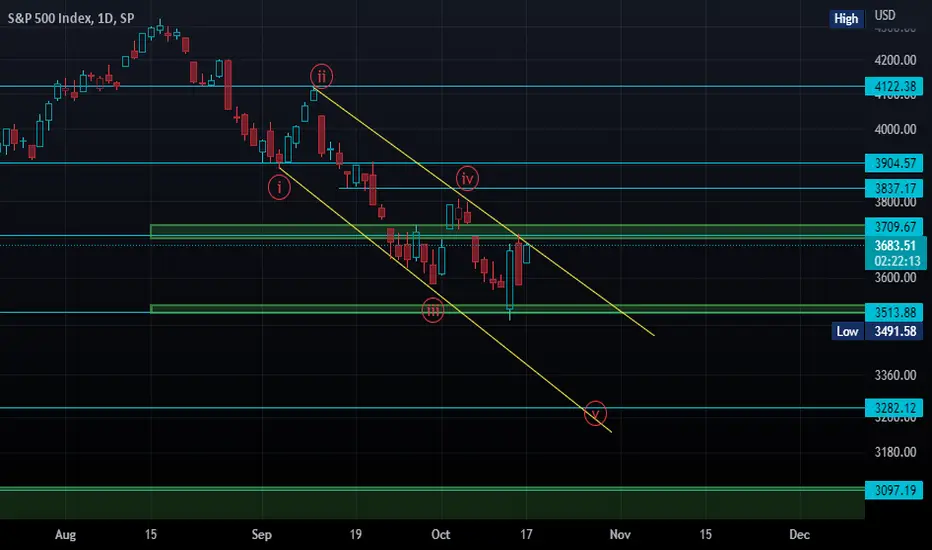The height and width of the screenshot is (550, 932).
Task: Select the circled wave iii label
Action: [x=433, y=310]
